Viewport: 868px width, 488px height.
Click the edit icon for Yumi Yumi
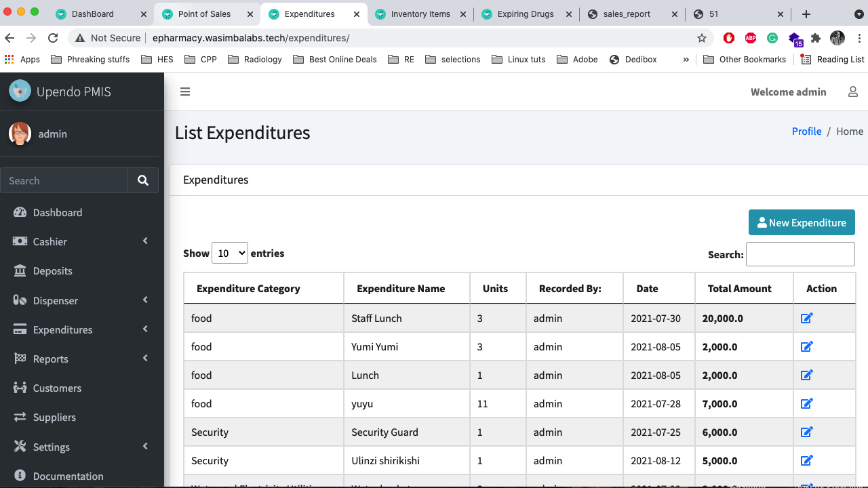click(x=806, y=346)
